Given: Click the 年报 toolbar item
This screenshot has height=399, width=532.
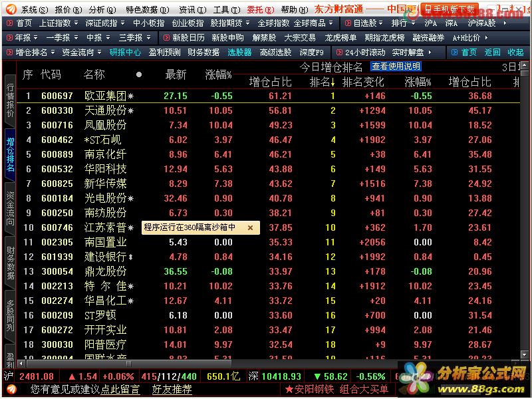Looking at the screenshot, I should tap(23, 37).
